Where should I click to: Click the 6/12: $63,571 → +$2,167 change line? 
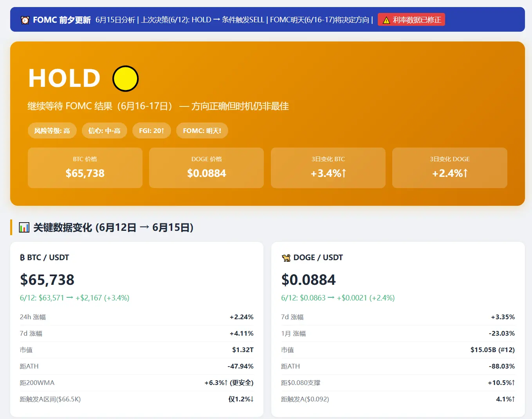click(x=75, y=298)
